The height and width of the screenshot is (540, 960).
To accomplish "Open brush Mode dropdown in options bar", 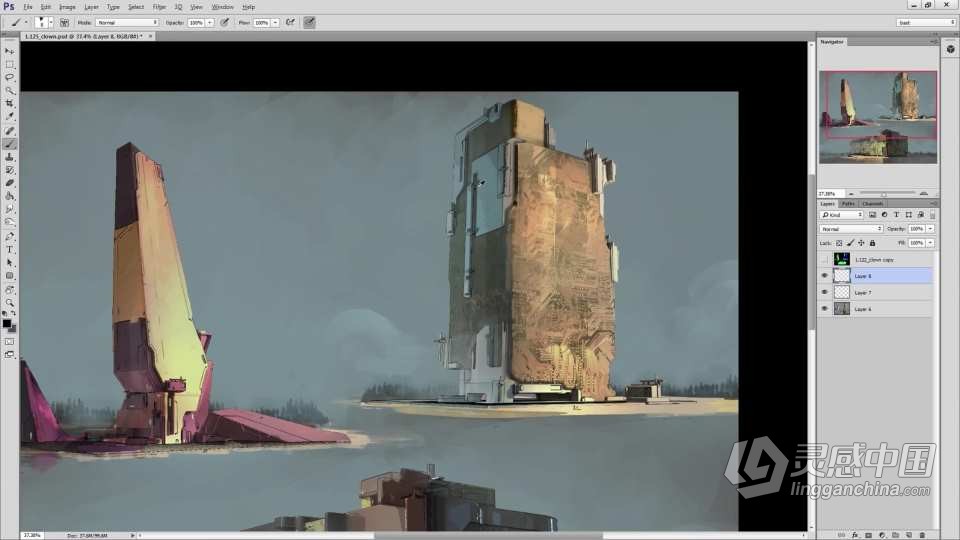I will click(127, 23).
